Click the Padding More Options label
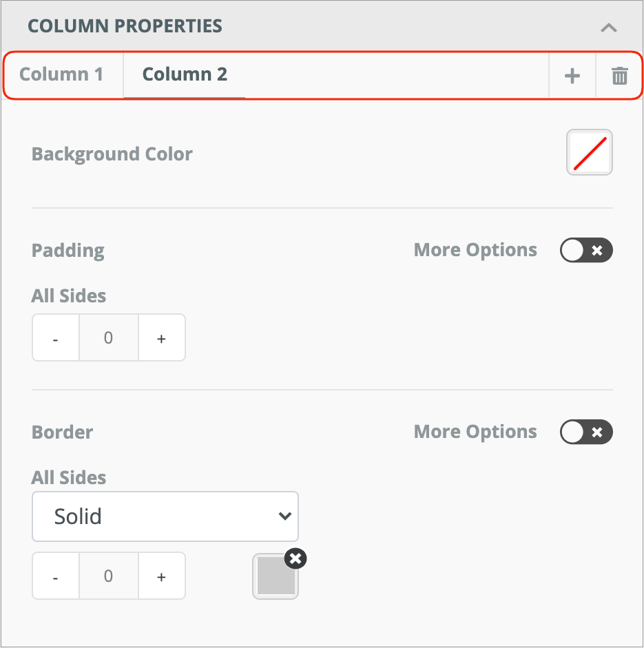The height and width of the screenshot is (648, 644). coord(475,250)
